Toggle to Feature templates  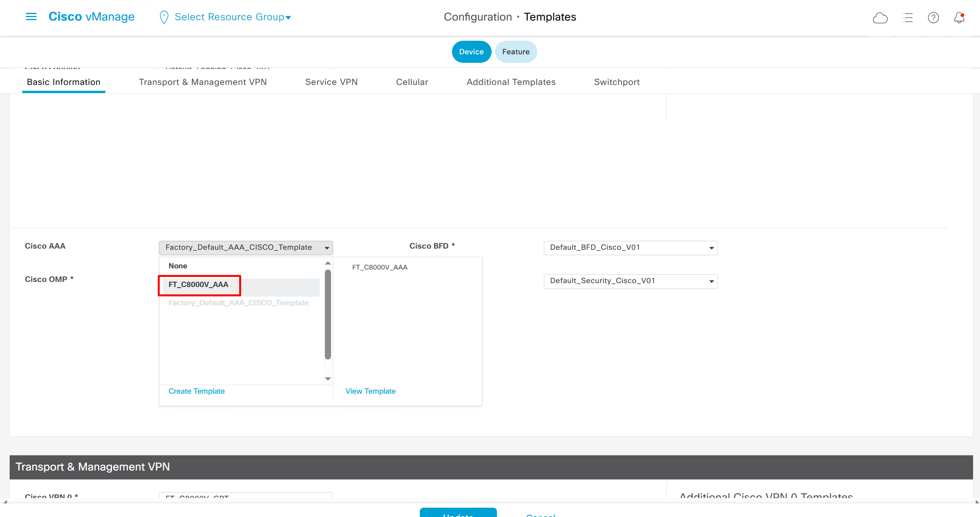pyautogui.click(x=516, y=52)
